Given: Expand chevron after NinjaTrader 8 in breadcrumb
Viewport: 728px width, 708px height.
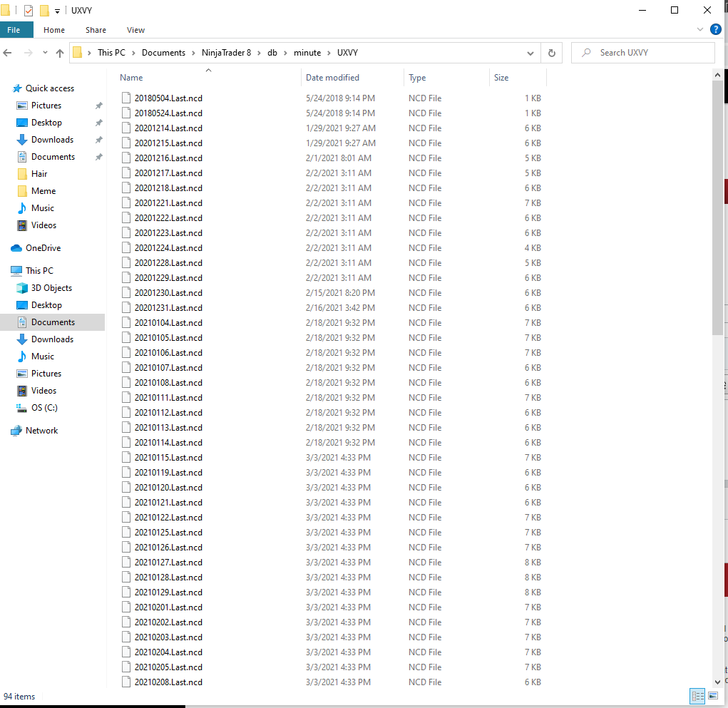Looking at the screenshot, I should point(259,53).
